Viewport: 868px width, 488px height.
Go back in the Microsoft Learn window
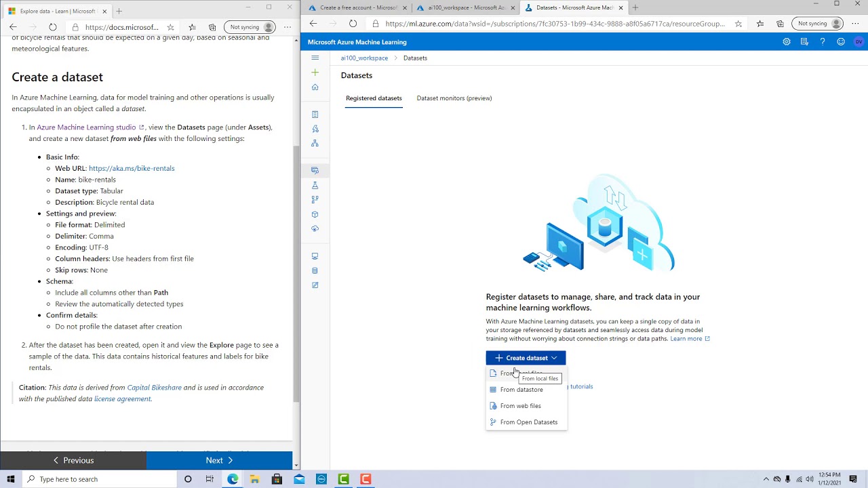click(x=13, y=27)
